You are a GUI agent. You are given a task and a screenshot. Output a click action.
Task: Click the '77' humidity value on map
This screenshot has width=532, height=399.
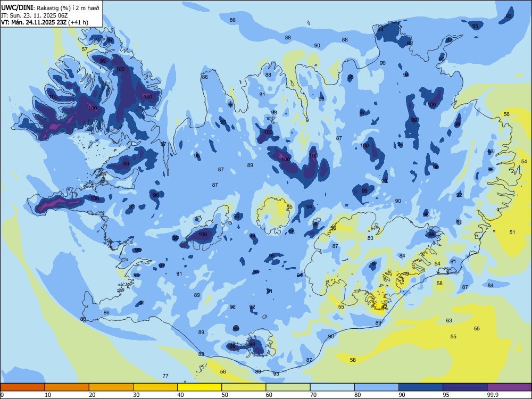tap(165, 376)
